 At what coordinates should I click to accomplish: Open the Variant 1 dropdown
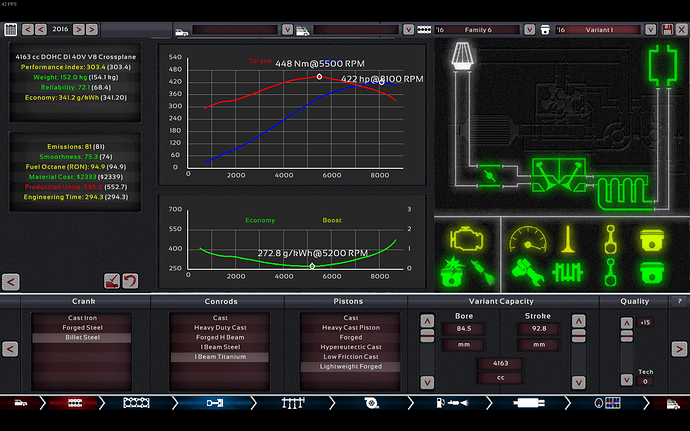(600, 30)
